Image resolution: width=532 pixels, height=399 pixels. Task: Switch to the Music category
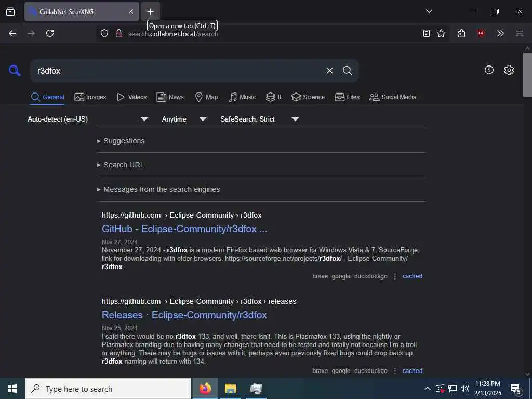[x=242, y=97]
